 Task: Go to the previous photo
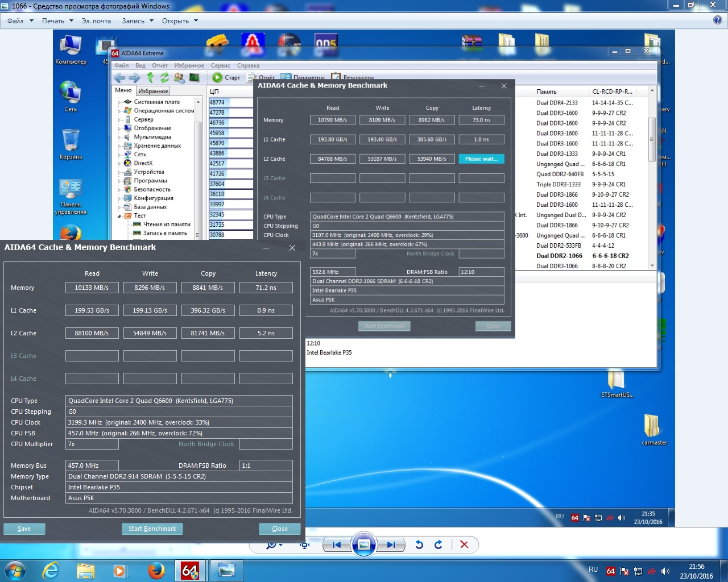click(x=336, y=544)
